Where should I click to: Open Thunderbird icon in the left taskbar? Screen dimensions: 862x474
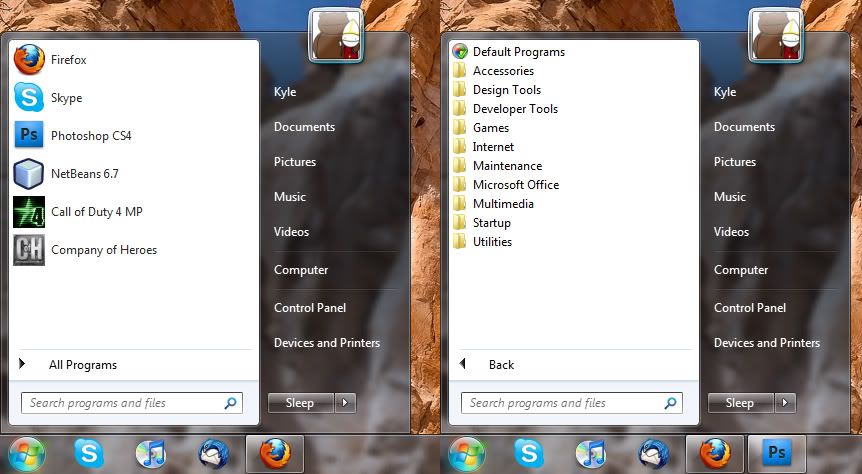(213, 454)
